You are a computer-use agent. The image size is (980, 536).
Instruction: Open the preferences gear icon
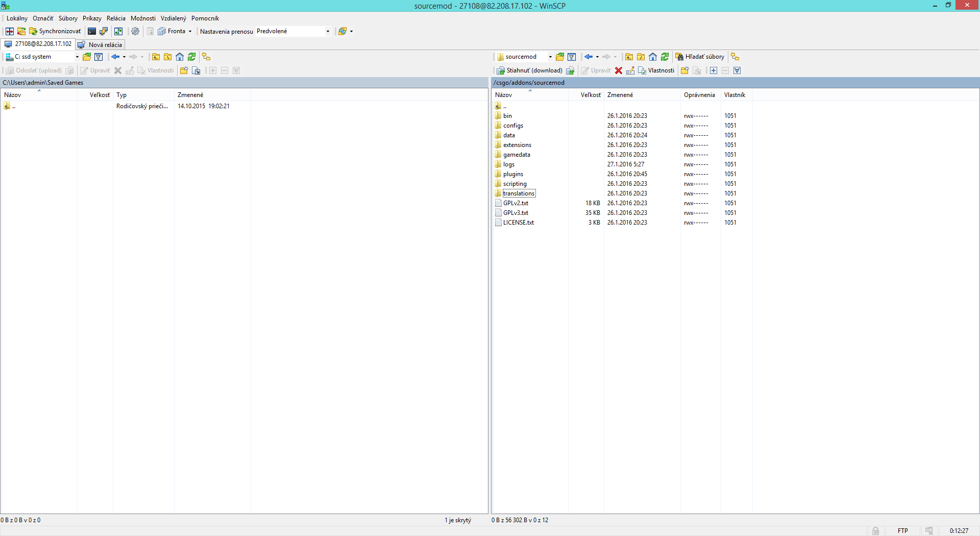coord(135,31)
